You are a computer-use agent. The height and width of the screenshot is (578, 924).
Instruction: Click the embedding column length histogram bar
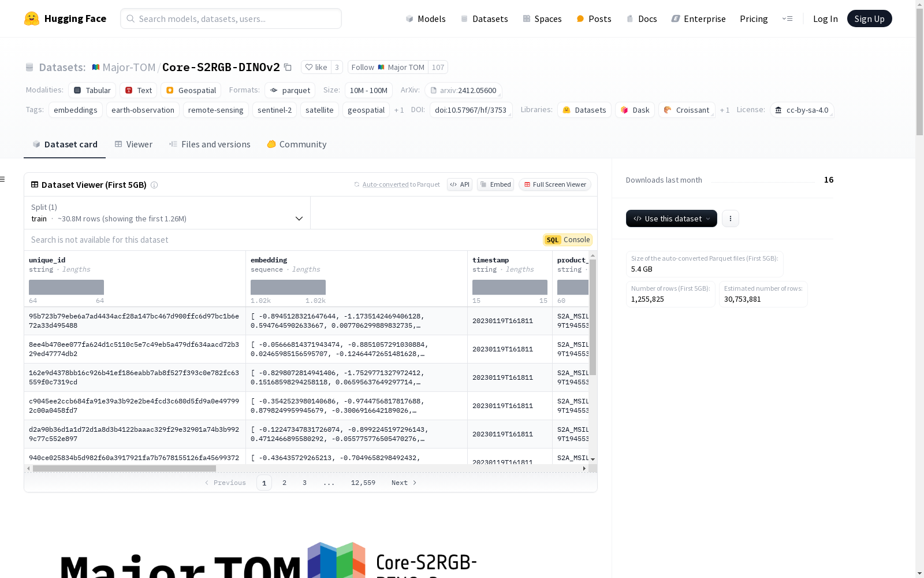click(x=288, y=287)
